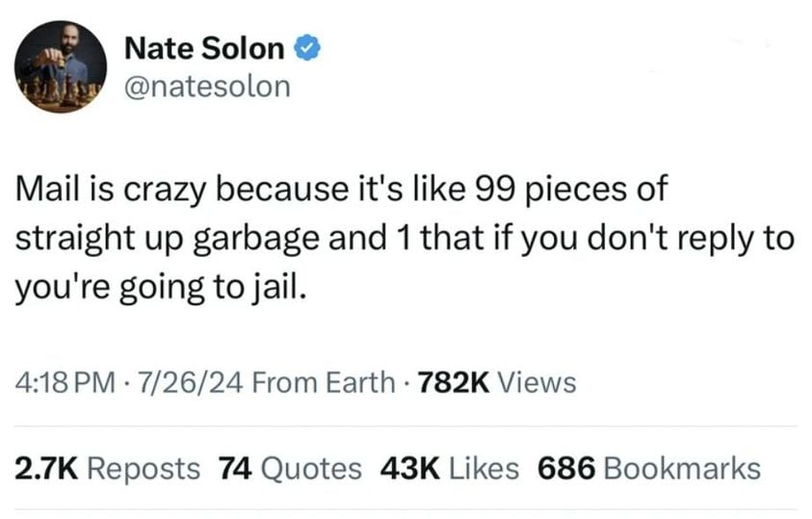Open the 43K Likes list

[x=450, y=469]
